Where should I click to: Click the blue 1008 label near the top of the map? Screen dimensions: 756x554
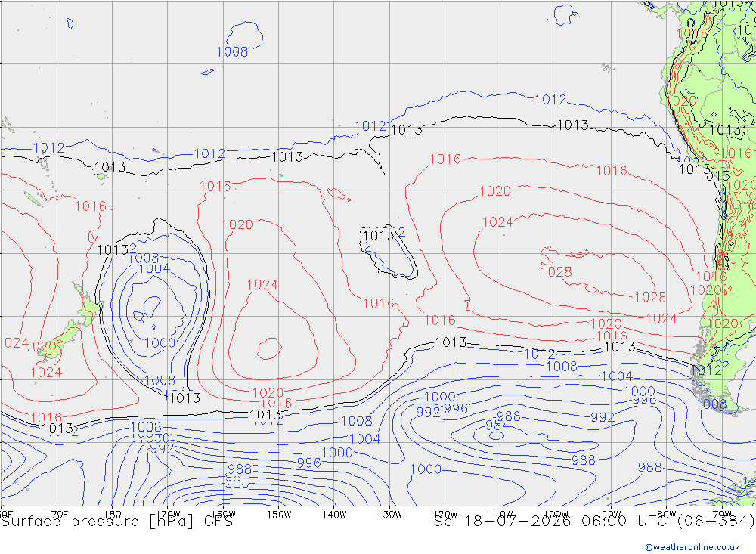point(232,52)
